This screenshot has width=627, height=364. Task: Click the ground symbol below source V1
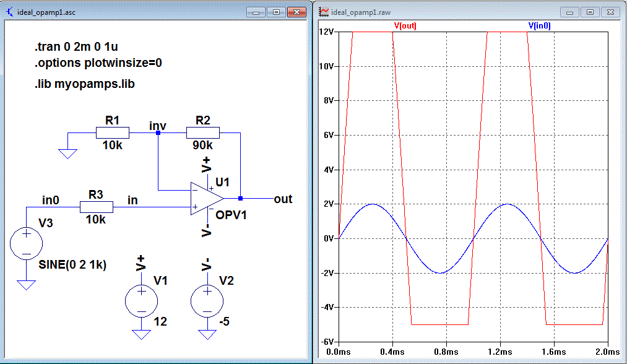141,334
